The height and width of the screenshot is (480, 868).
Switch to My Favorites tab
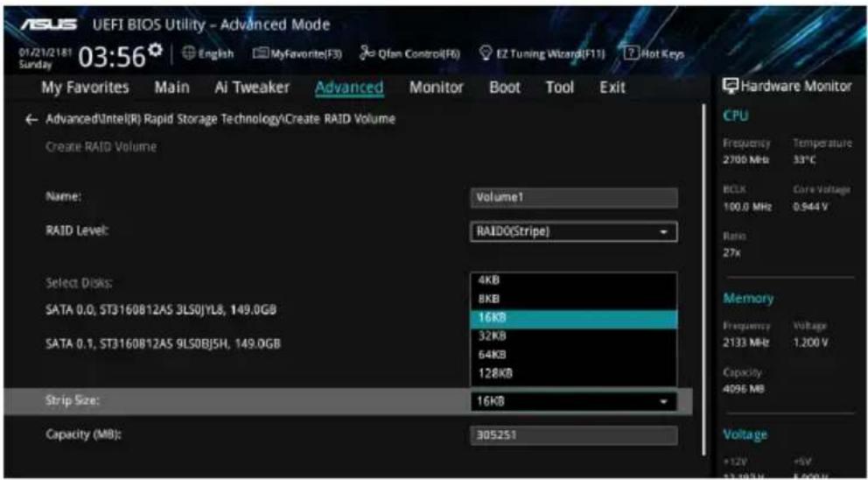pyautogui.click(x=85, y=88)
